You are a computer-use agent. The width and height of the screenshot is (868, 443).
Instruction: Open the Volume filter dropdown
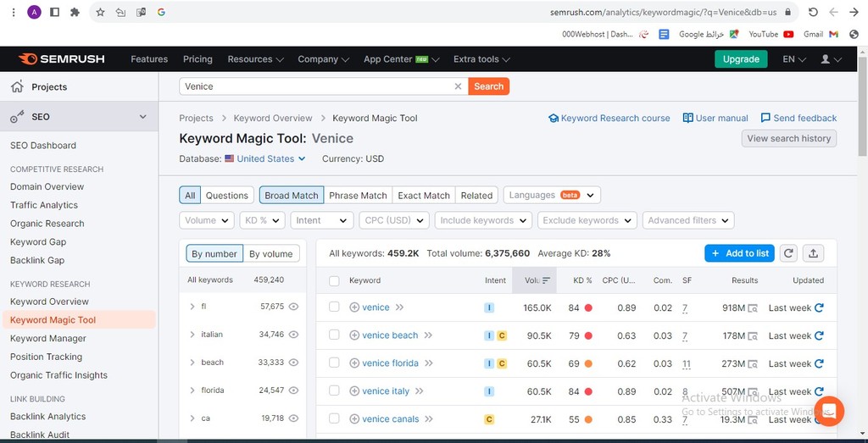[207, 220]
